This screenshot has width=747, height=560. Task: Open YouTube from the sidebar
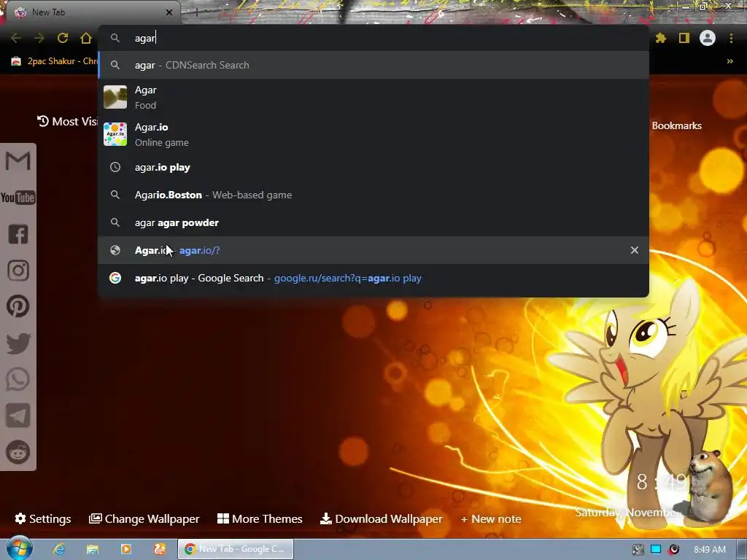click(18, 198)
